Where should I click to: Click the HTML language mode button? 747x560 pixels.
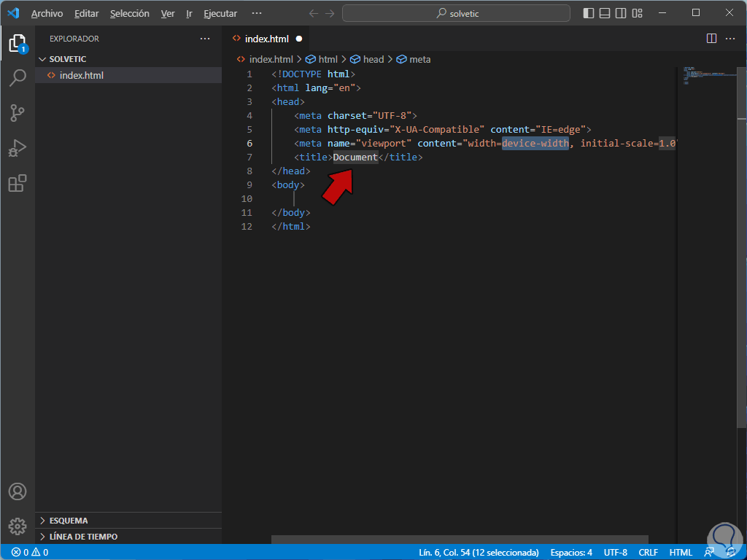(681, 552)
